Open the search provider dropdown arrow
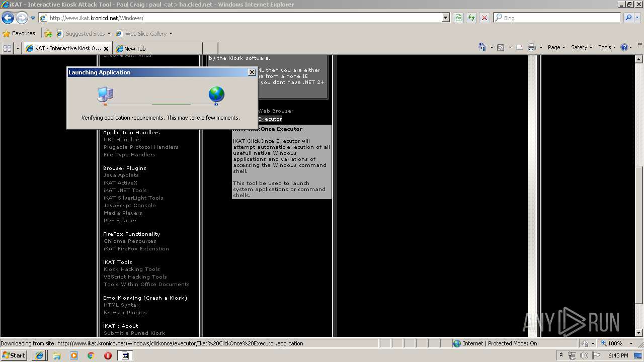Screen dimensions: 644x362 (638, 18)
